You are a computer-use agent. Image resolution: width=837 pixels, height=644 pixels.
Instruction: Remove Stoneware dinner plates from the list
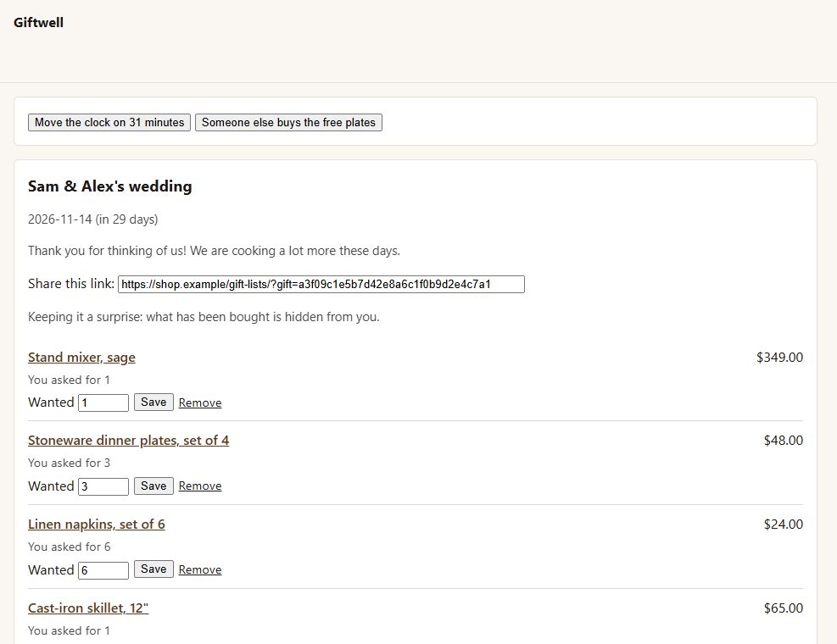pyautogui.click(x=200, y=486)
